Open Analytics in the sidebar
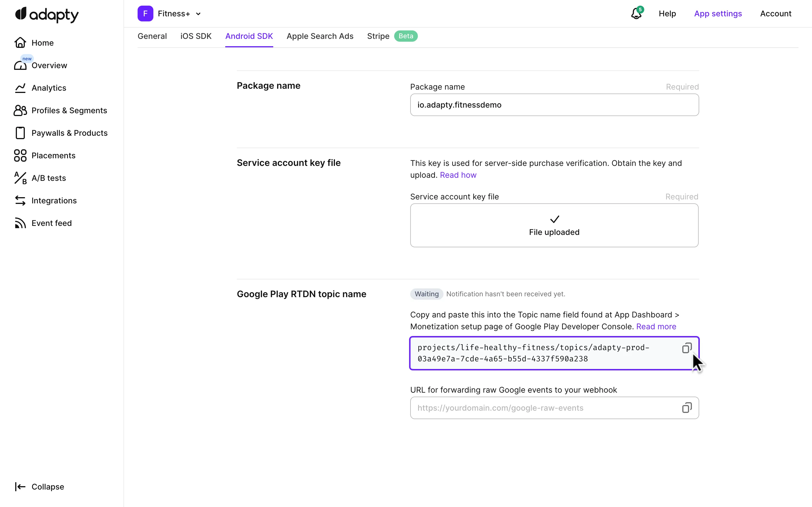The image size is (812, 507). 49,88
